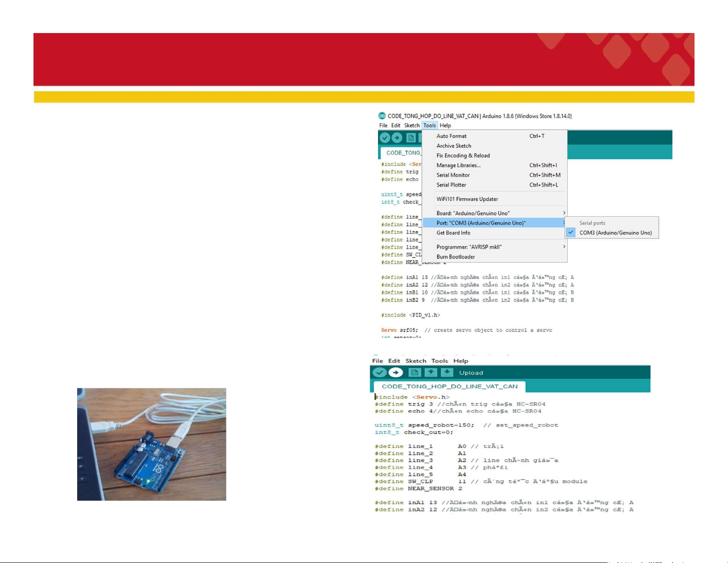Open Serial Monitor from the Tools menu

click(453, 175)
